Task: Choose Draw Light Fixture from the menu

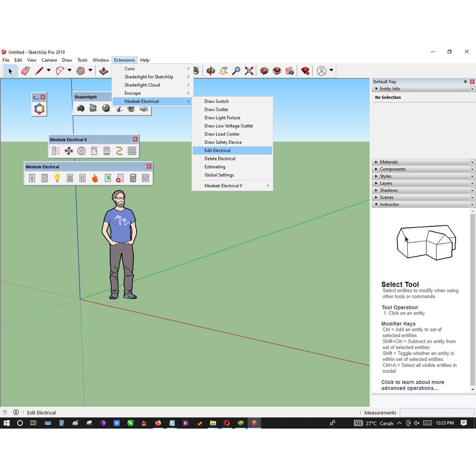Action: (x=222, y=118)
